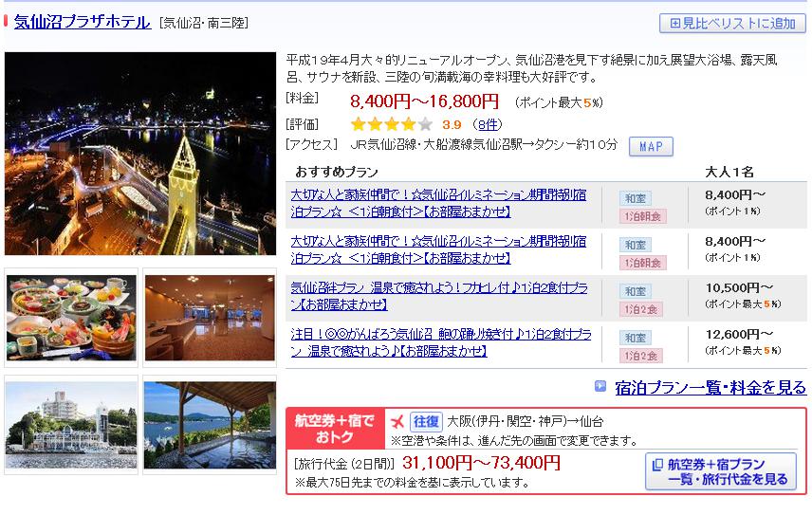Add hotel via 見比べリストに追加 button
Image resolution: width=812 pixels, height=515 pixels.
click(732, 24)
